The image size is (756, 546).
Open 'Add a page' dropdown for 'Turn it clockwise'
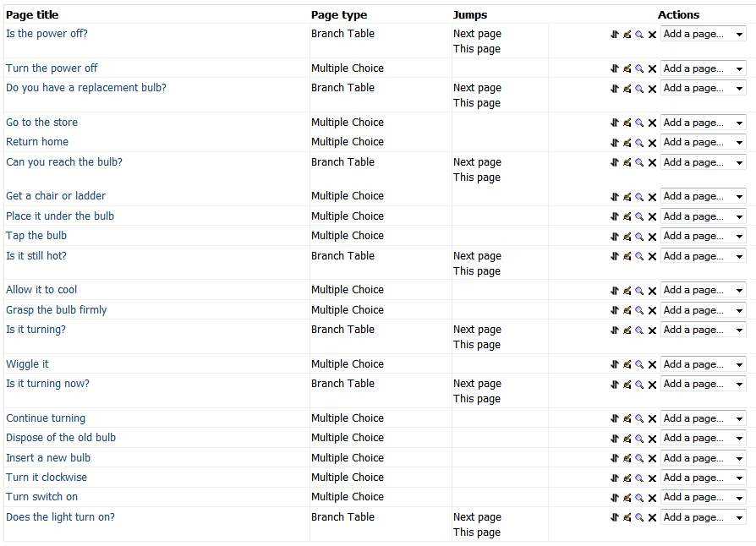pyautogui.click(x=704, y=478)
